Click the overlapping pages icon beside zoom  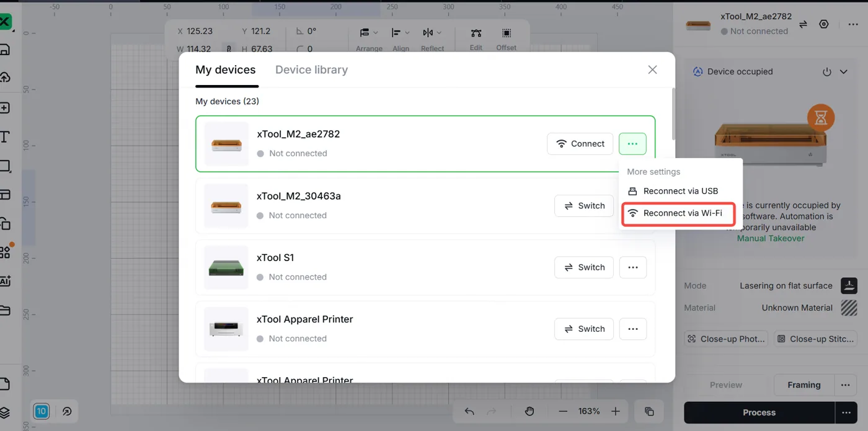(649, 411)
